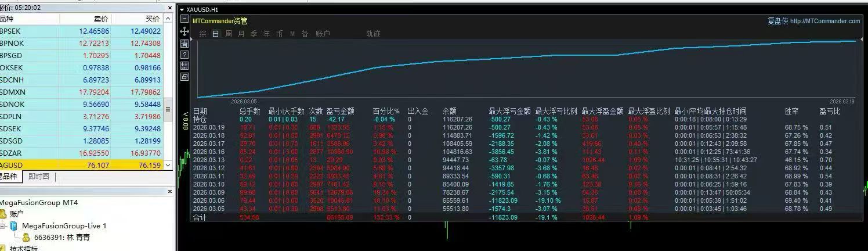
Task: Click the overlapping windows icon
Action: pos(185,77)
